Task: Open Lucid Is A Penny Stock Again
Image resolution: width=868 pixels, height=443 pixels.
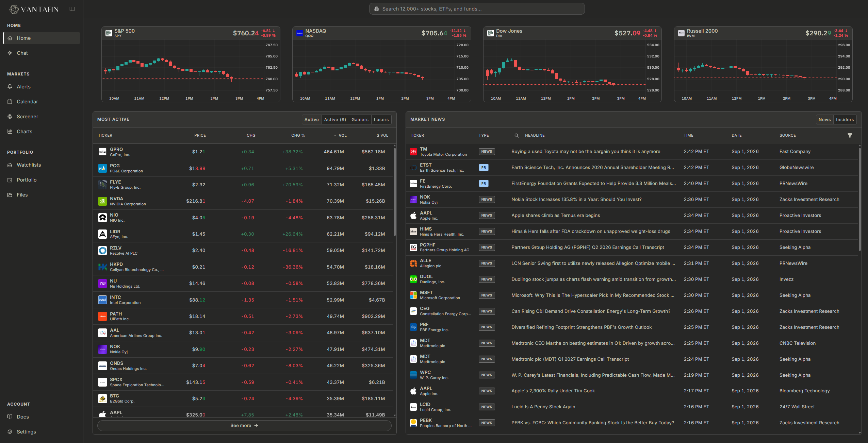Action: click(543, 407)
